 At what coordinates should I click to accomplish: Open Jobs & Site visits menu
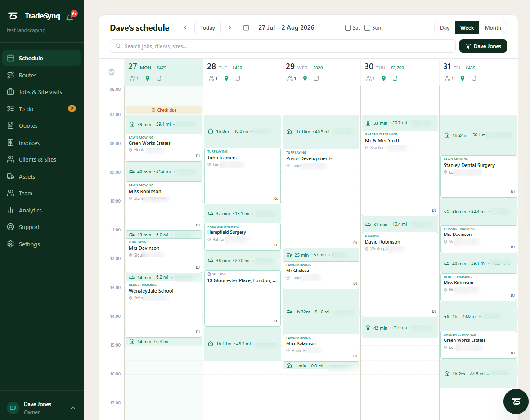41,92
